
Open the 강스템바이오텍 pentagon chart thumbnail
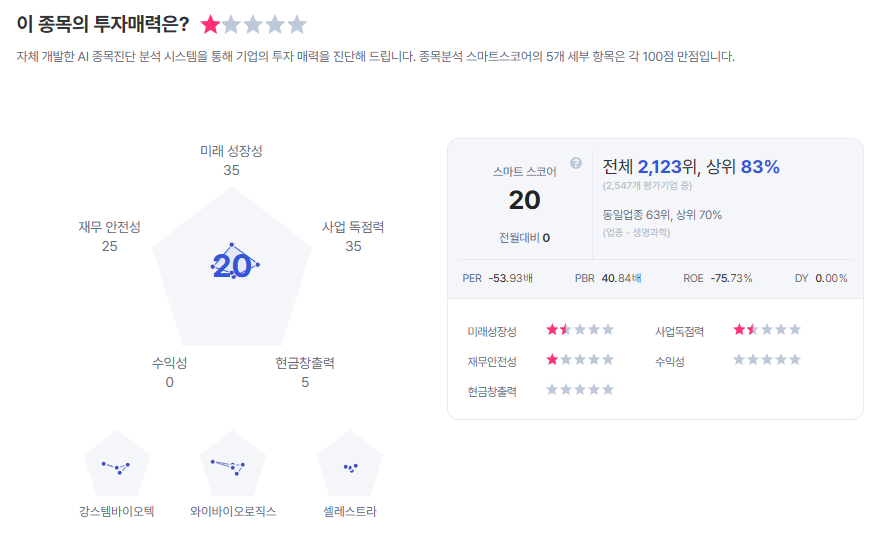tap(118, 464)
